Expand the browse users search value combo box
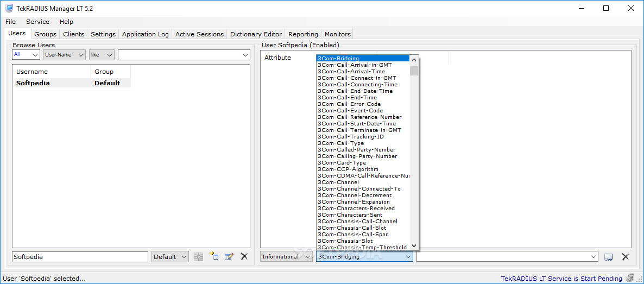644x284 pixels. [245, 55]
